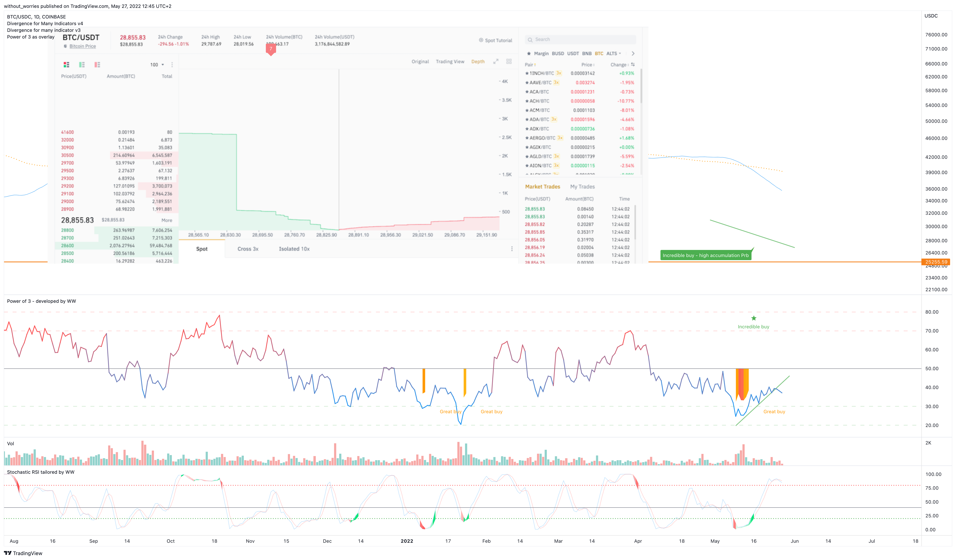The image size is (956, 560).
Task: Switch to the My Trades tab
Action: click(582, 186)
